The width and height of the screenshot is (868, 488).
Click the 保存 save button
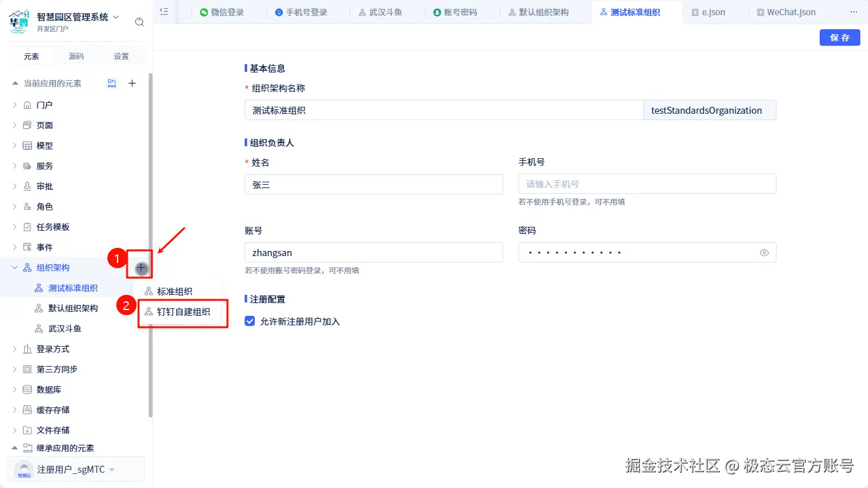click(840, 37)
